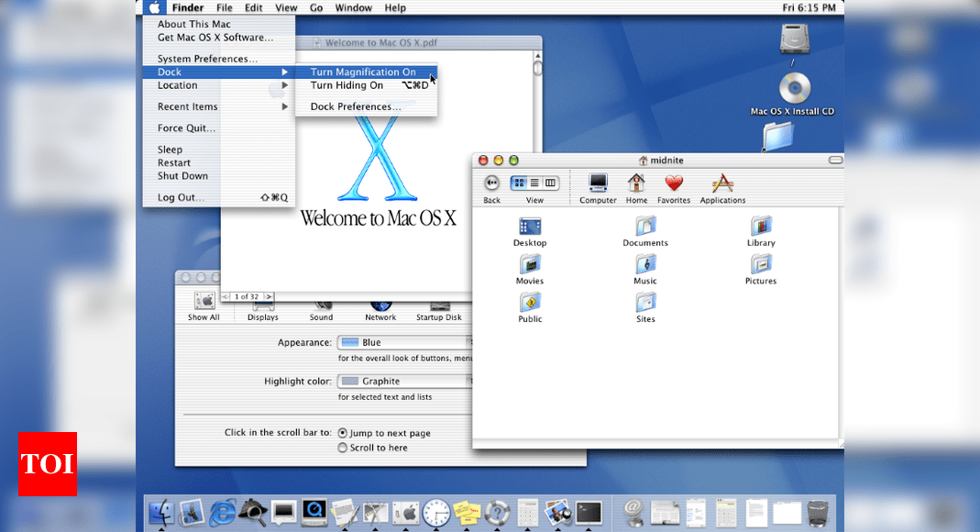Viewport: 980px width, 532px height.
Task: Click the Clock in the Dock
Action: (x=436, y=513)
